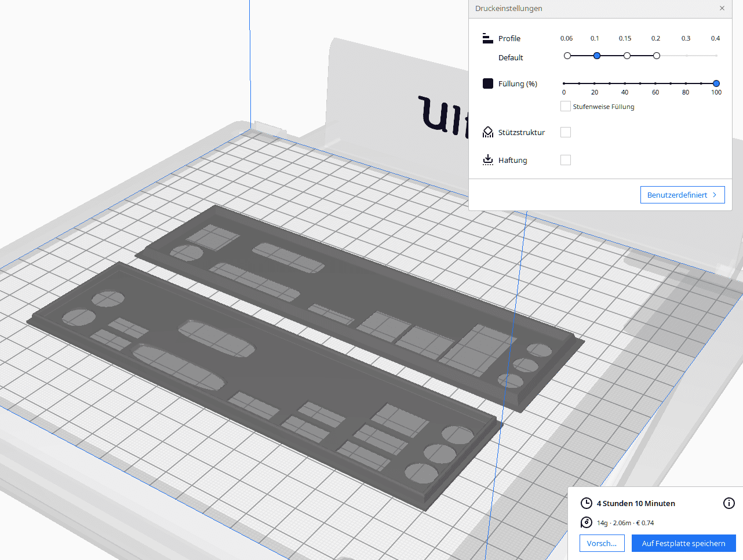Click the clock print-time icon
This screenshot has width=743, height=560.
coord(587,503)
